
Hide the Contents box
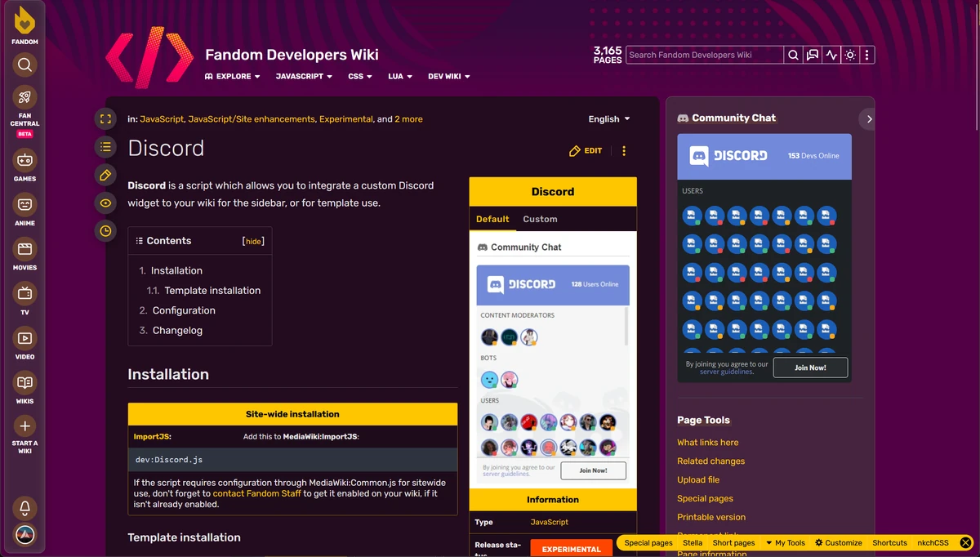pos(252,240)
